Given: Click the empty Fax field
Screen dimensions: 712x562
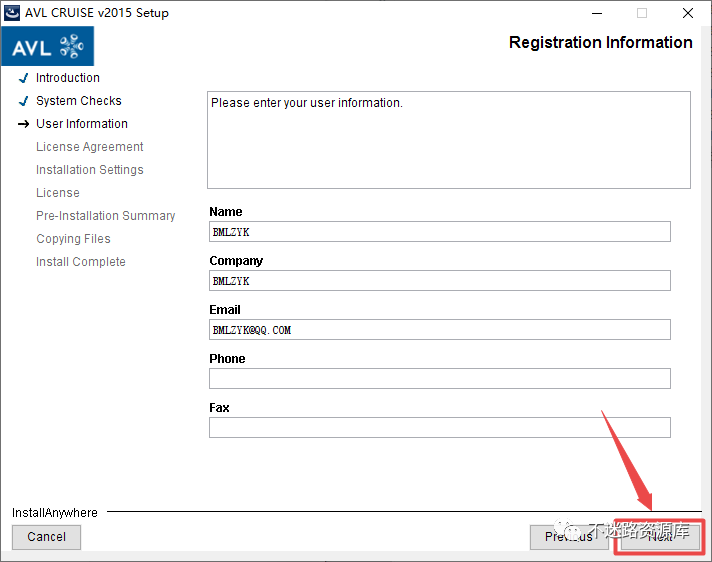Looking at the screenshot, I should click(x=440, y=428).
